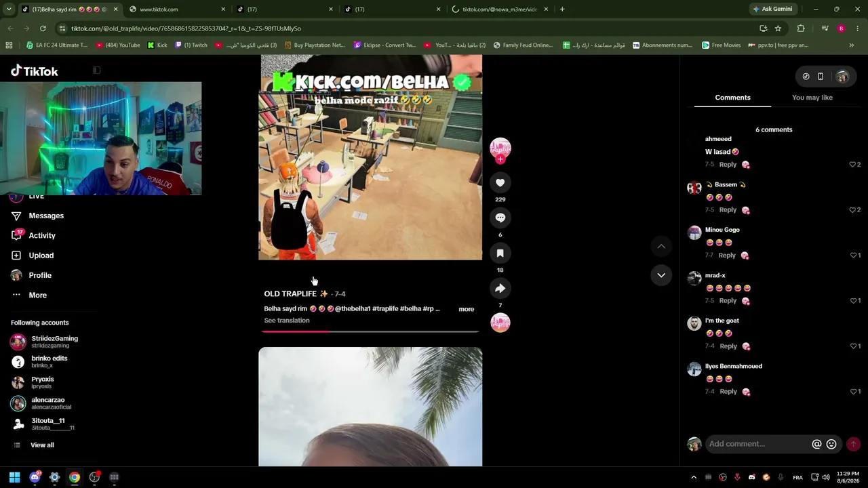Like I'm the goat's comment
Viewport: 868px width, 488px height.
(853, 346)
